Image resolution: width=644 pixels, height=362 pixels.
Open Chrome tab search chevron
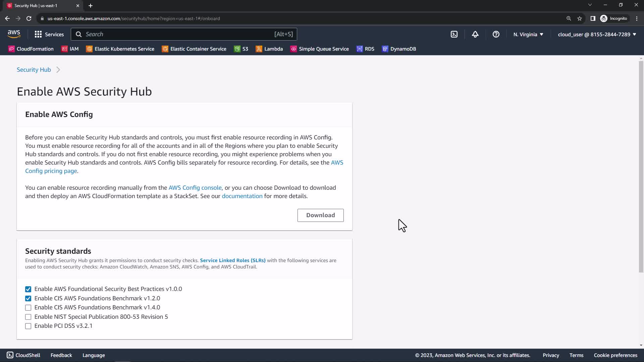coord(590,5)
